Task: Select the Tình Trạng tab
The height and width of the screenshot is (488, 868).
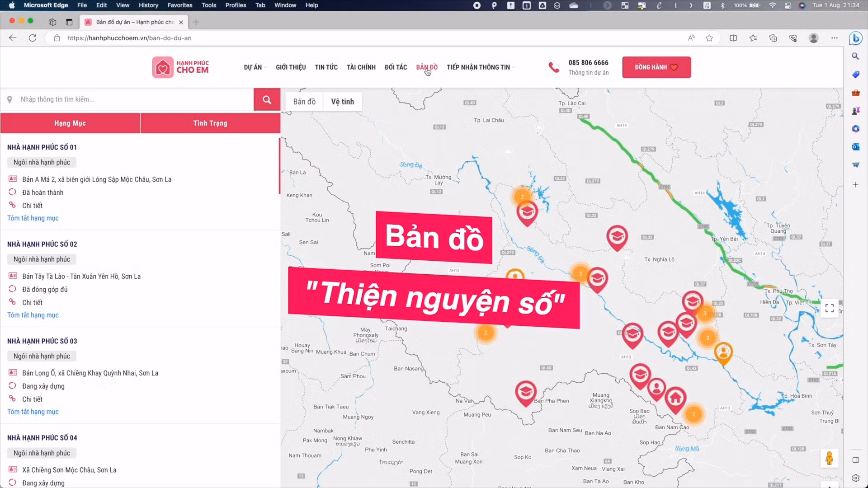Action: pyautogui.click(x=210, y=123)
